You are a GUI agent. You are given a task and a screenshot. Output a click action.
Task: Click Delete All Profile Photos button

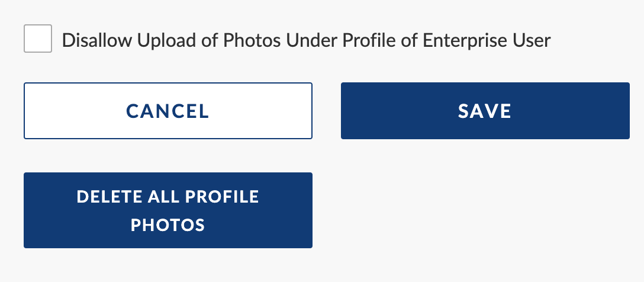168,210
